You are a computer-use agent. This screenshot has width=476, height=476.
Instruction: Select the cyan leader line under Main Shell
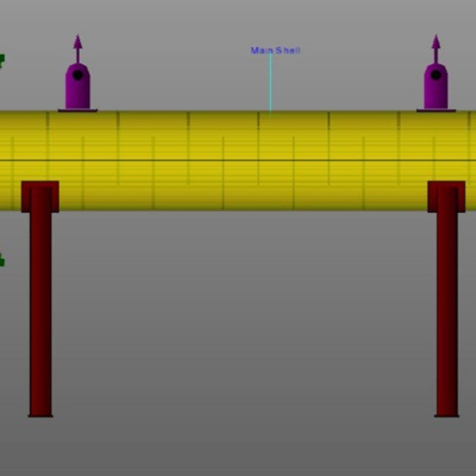point(270,83)
